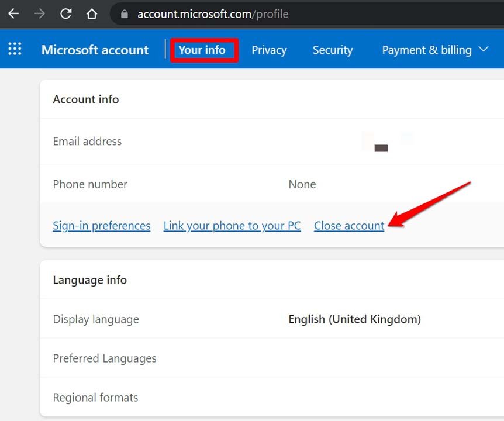Image resolution: width=504 pixels, height=421 pixels.
Task: Reload the page with refresh icon
Action: click(66, 13)
